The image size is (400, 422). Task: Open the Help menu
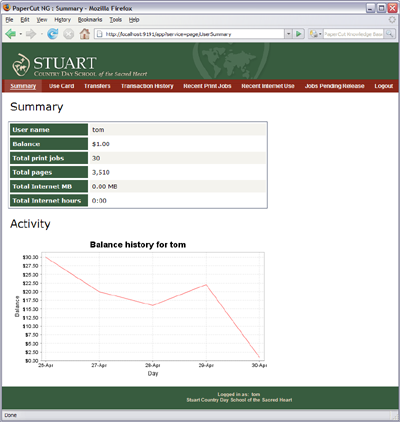click(134, 20)
